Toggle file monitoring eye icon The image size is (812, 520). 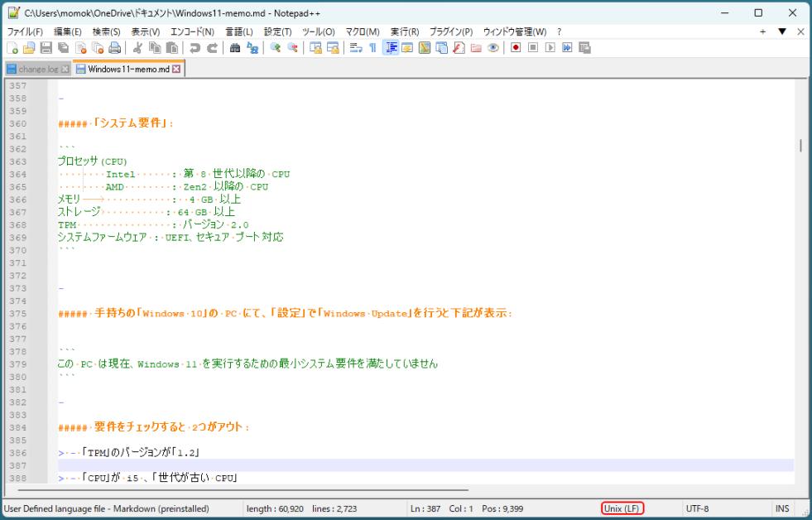[x=493, y=48]
